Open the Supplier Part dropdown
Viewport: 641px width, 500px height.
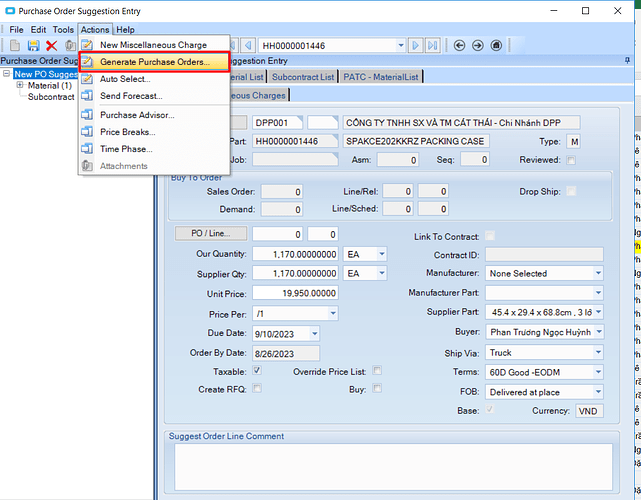[598, 312]
